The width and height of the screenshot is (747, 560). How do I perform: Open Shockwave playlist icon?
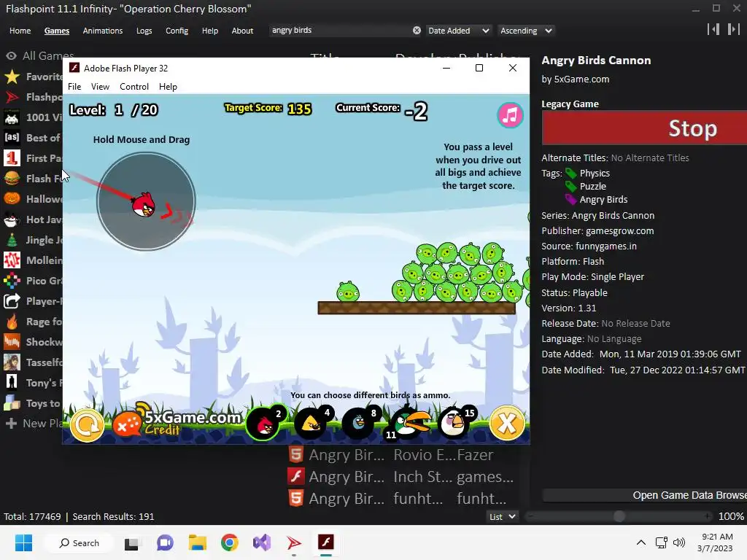12,342
